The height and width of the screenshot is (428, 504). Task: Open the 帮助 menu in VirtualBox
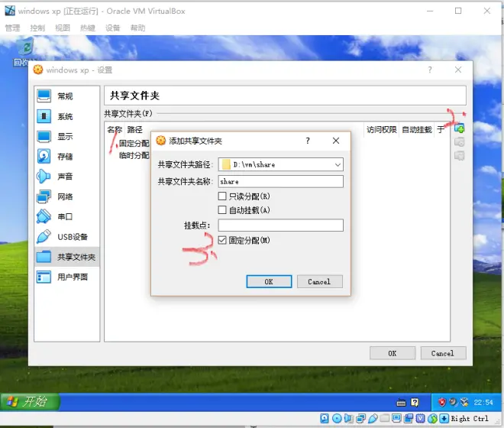138,28
